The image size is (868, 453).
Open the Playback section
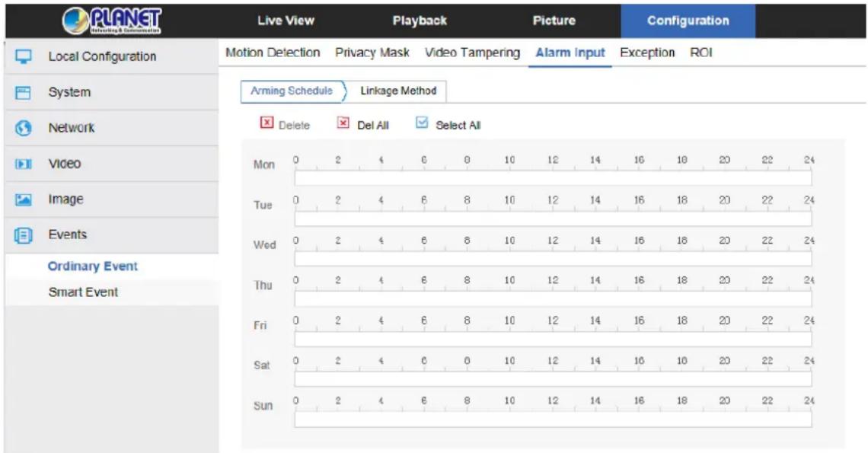pos(420,21)
